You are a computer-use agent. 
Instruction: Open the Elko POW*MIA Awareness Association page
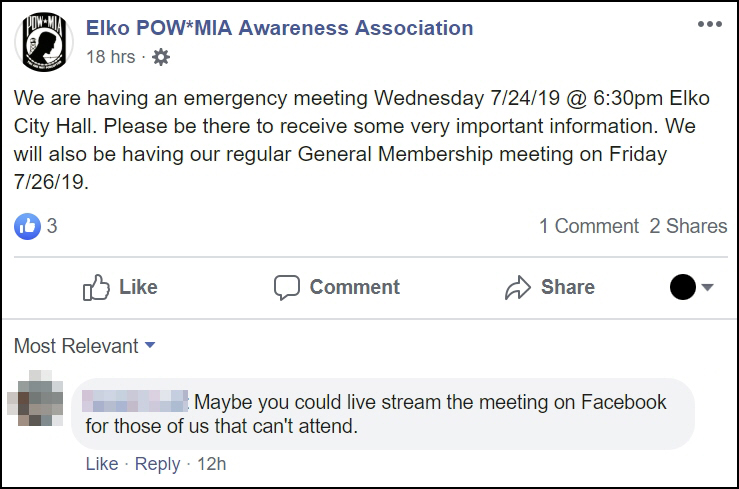[x=280, y=28]
